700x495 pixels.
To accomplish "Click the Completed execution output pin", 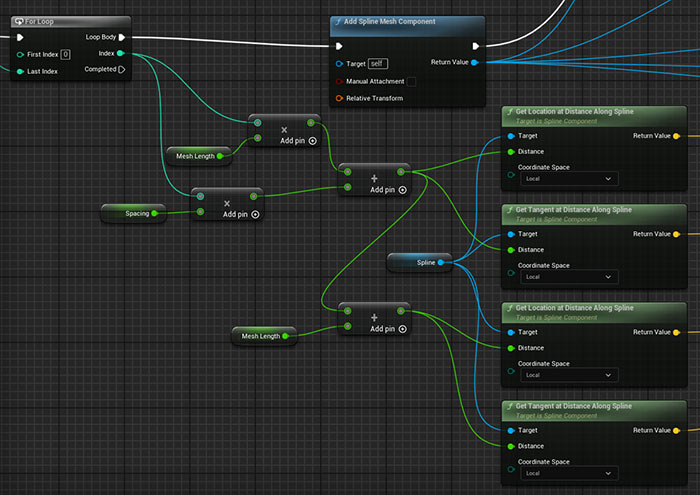I will tap(122, 69).
